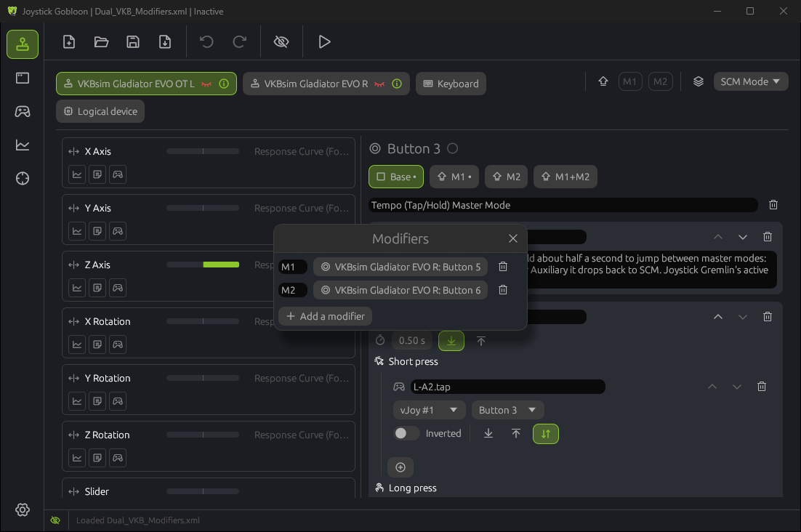This screenshot has height=532, width=801.
Task: Select the Keyboard device tab
Action: point(451,84)
